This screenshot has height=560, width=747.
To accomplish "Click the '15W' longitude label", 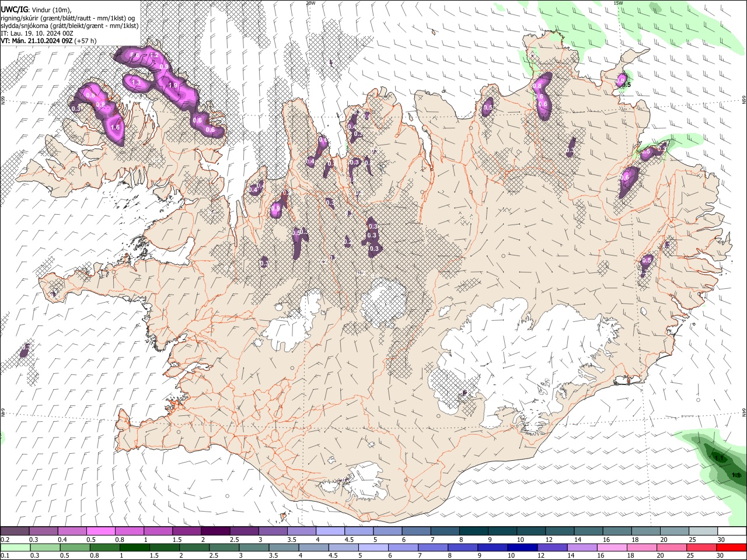I will (x=618, y=3).
